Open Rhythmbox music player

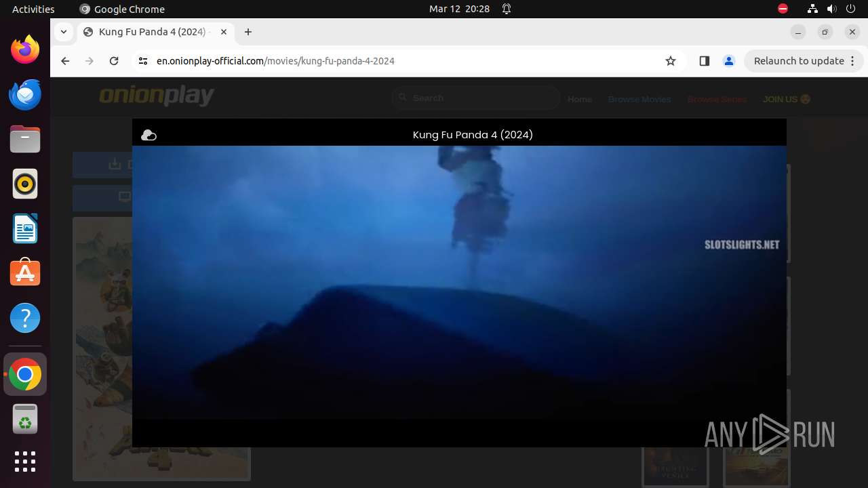pyautogui.click(x=25, y=184)
